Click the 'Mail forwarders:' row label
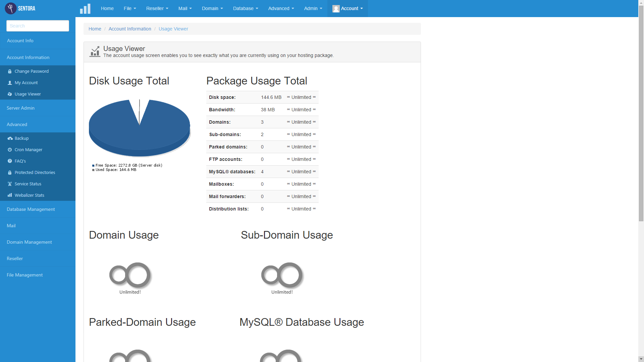Image resolution: width=644 pixels, height=362 pixels. pos(227,197)
